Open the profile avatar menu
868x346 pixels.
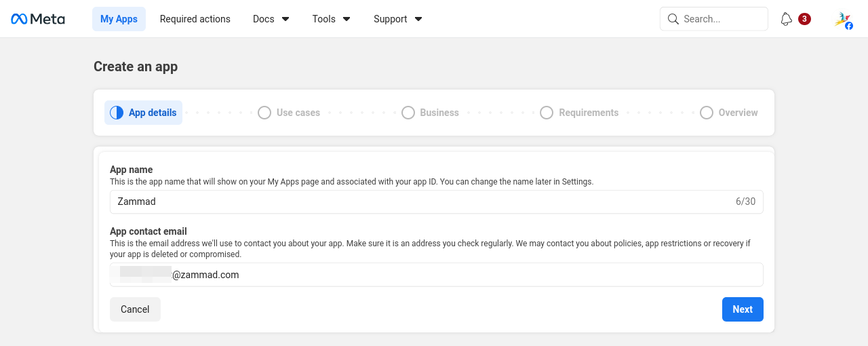[x=844, y=20]
